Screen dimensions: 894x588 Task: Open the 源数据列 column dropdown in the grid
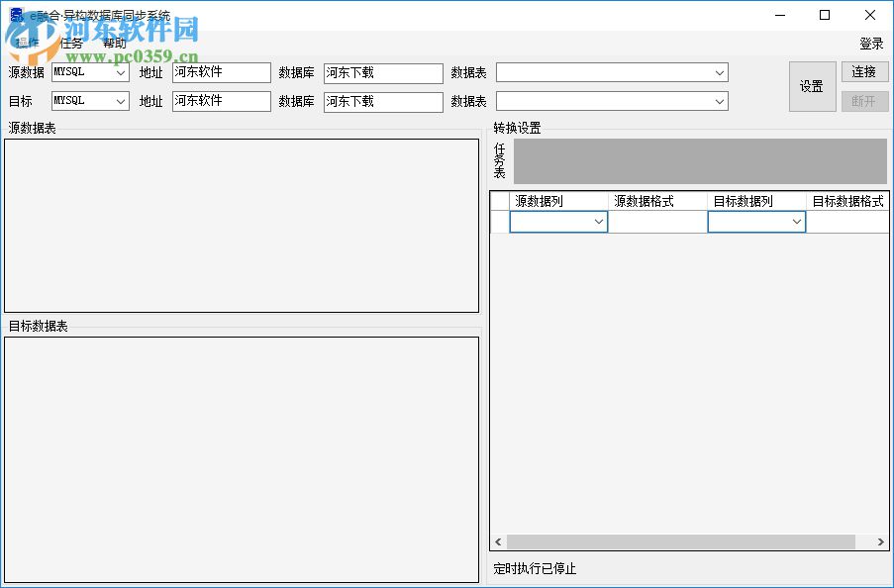point(598,221)
